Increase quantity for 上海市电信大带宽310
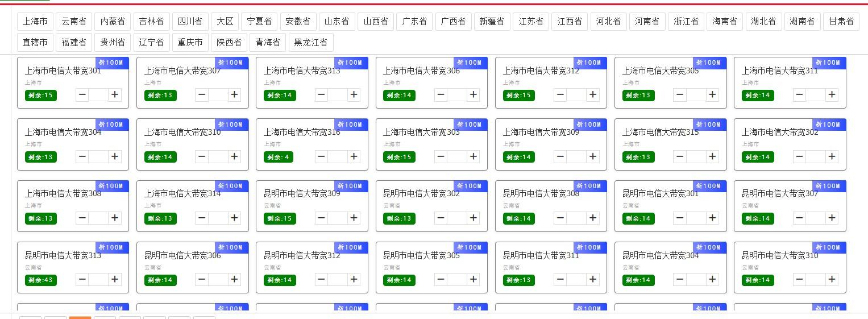This screenshot has height=319, width=868. coord(234,156)
